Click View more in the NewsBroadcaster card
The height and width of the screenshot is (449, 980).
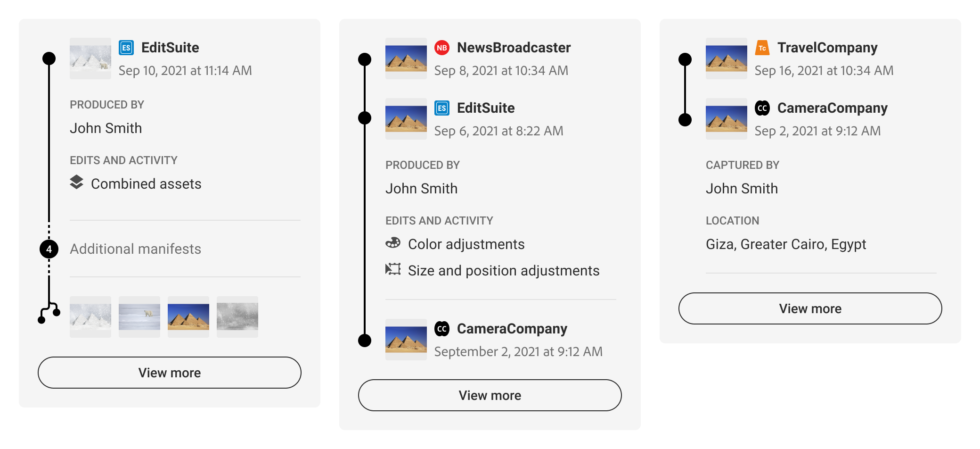tap(490, 395)
